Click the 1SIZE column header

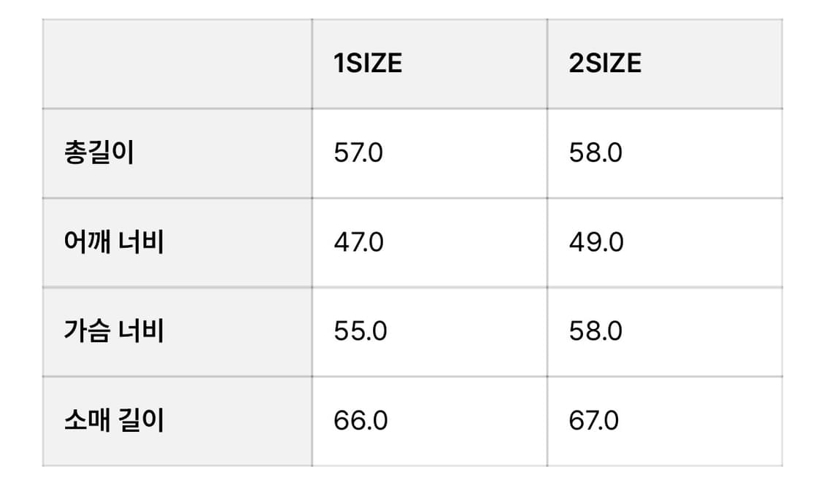[x=368, y=64]
